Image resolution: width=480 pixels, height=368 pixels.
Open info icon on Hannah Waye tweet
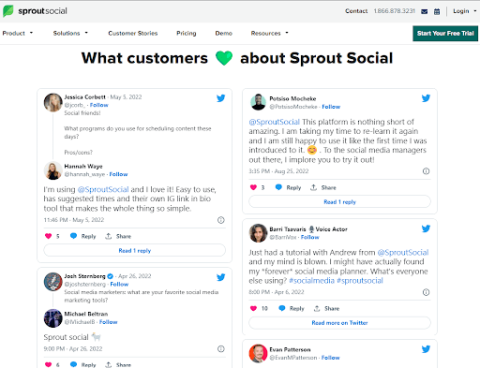pyautogui.click(x=221, y=220)
